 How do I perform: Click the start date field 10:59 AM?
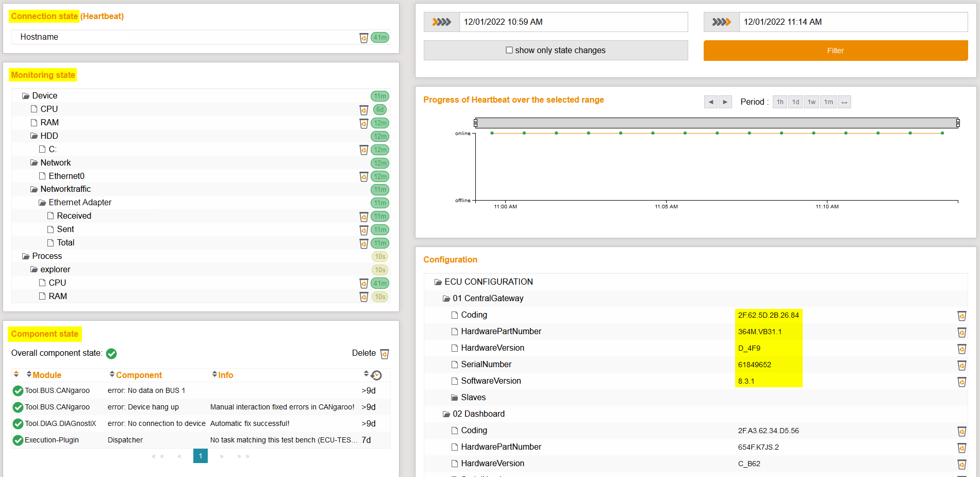[x=573, y=22]
